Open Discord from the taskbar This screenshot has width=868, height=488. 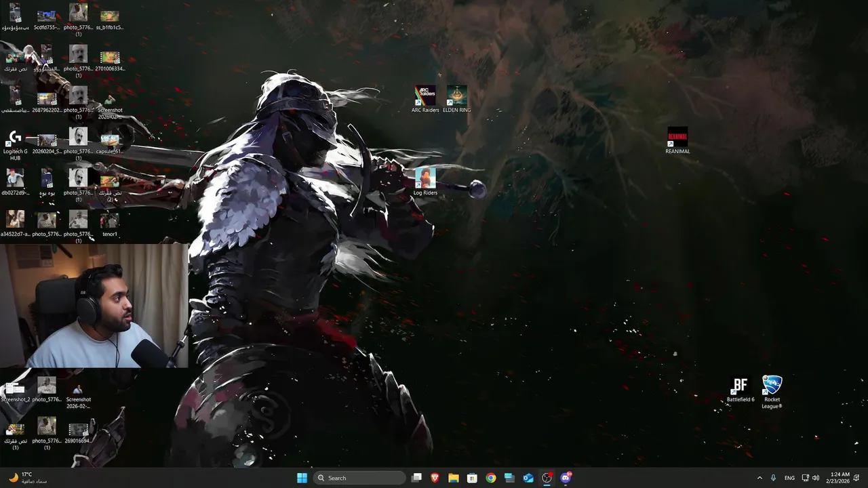tap(566, 478)
